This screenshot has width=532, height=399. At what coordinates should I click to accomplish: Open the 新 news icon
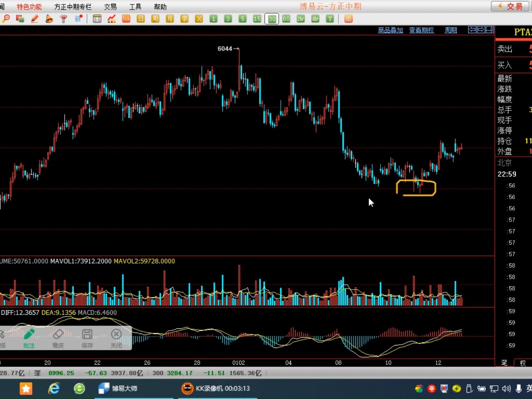78,19
